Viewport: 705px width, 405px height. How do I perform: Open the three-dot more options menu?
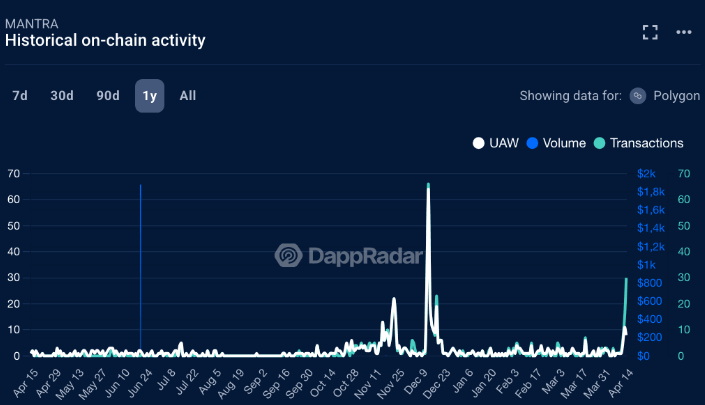click(x=683, y=32)
